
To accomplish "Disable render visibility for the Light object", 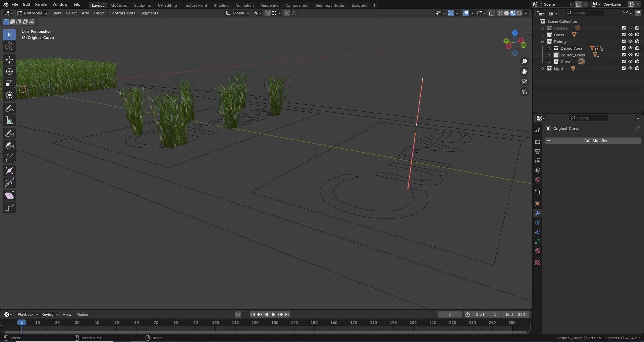I will (638, 68).
